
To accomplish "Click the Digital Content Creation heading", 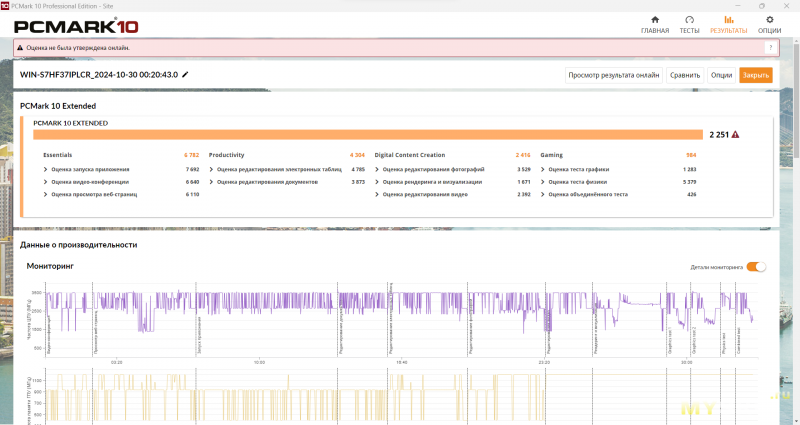I will 410,155.
